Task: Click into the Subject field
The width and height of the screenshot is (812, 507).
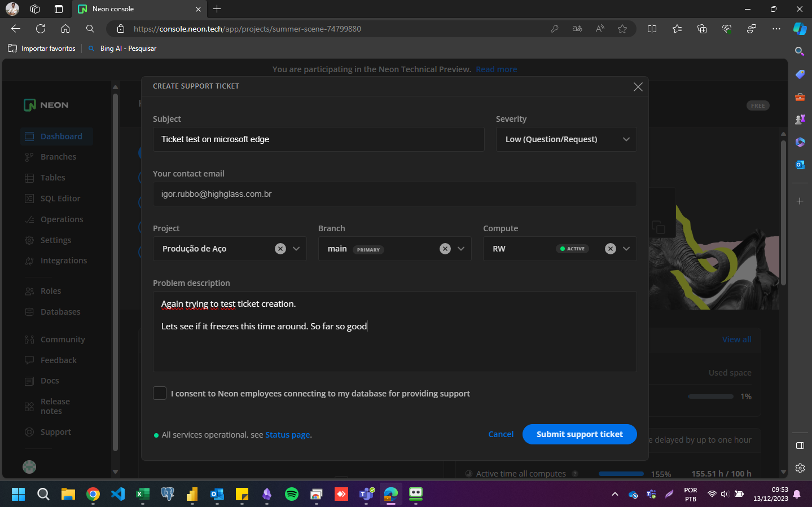Action: pyautogui.click(x=319, y=139)
